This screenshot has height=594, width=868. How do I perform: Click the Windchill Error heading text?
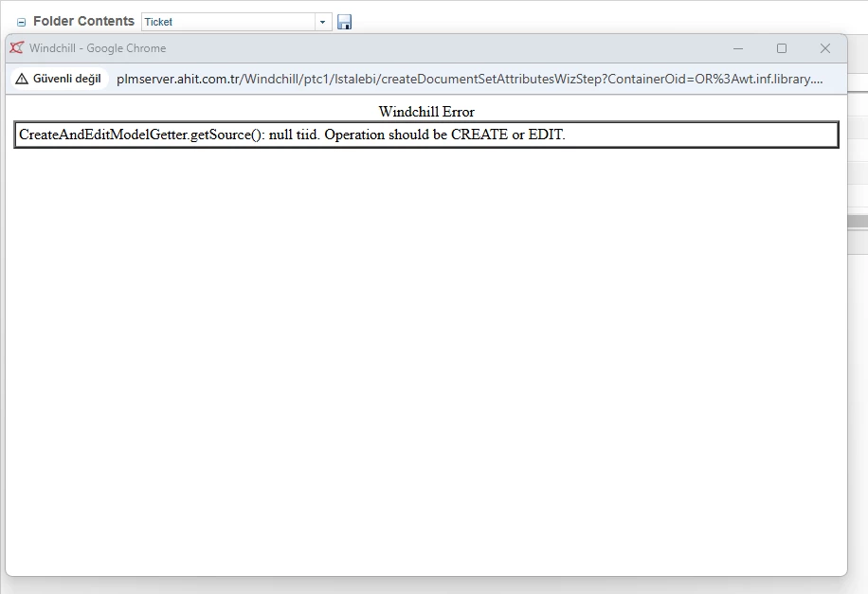[426, 112]
